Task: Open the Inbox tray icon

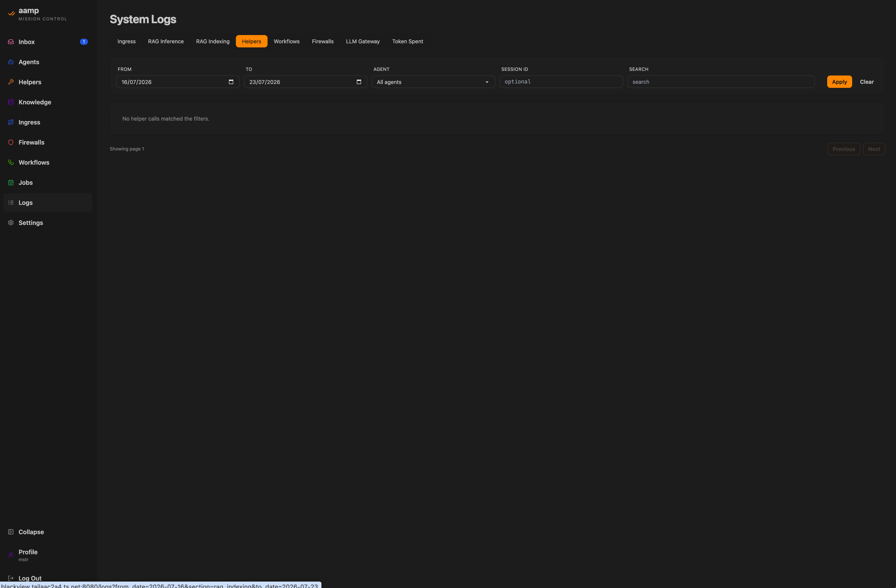Action: click(11, 42)
